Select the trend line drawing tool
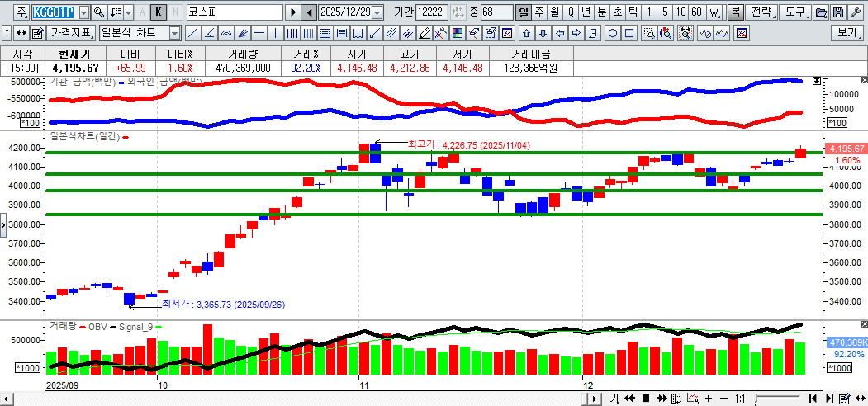The height and width of the screenshot is (406, 868). (192, 33)
